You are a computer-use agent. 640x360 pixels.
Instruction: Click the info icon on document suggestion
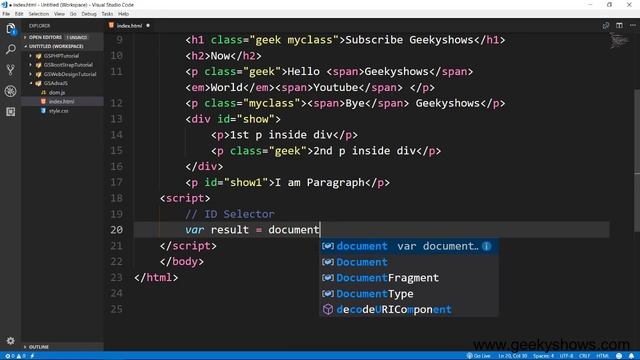[487, 246]
